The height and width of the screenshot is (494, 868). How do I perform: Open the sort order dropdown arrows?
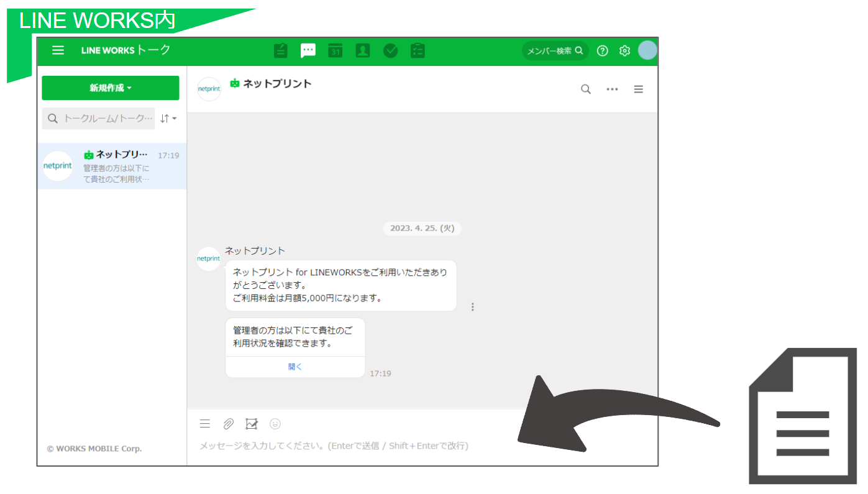pyautogui.click(x=168, y=118)
